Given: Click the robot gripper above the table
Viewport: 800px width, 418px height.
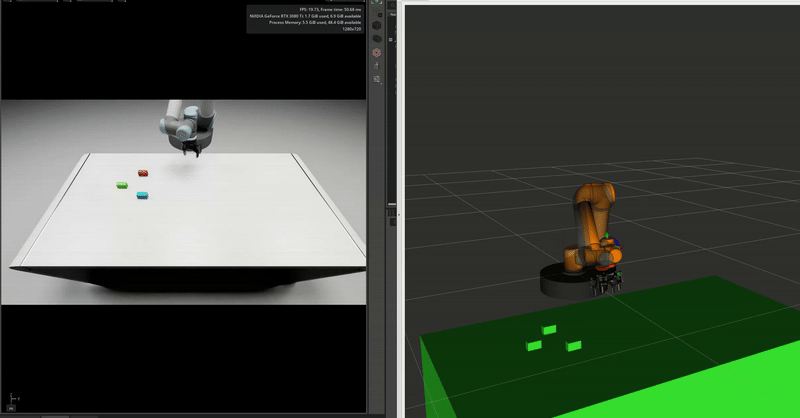Looking at the screenshot, I should tap(191, 149).
